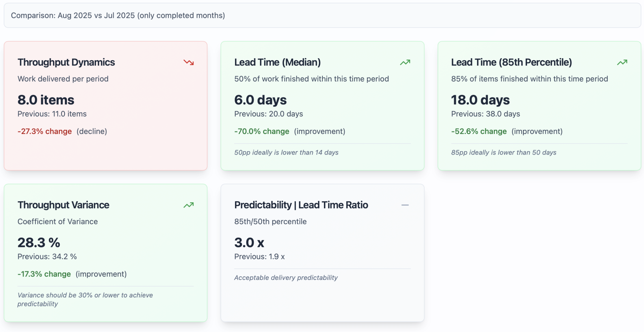Click the Lead Time (Median) heading
644x332 pixels.
(x=277, y=62)
